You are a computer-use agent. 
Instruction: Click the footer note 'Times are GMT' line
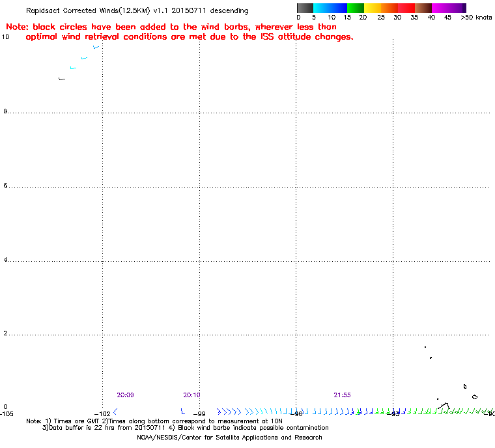(154, 421)
